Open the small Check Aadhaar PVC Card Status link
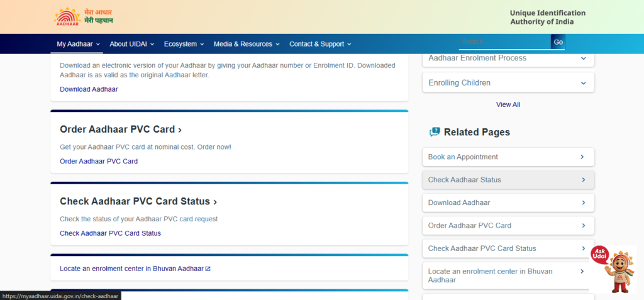The image size is (644, 300). [x=110, y=233]
